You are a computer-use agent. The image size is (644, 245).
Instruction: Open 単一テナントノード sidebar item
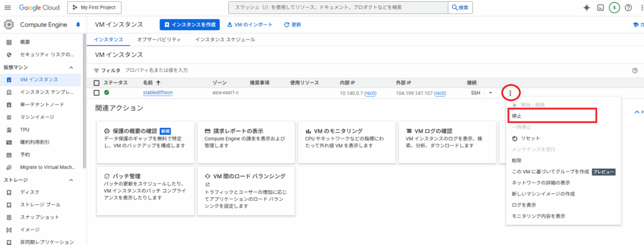pyautogui.click(x=42, y=105)
